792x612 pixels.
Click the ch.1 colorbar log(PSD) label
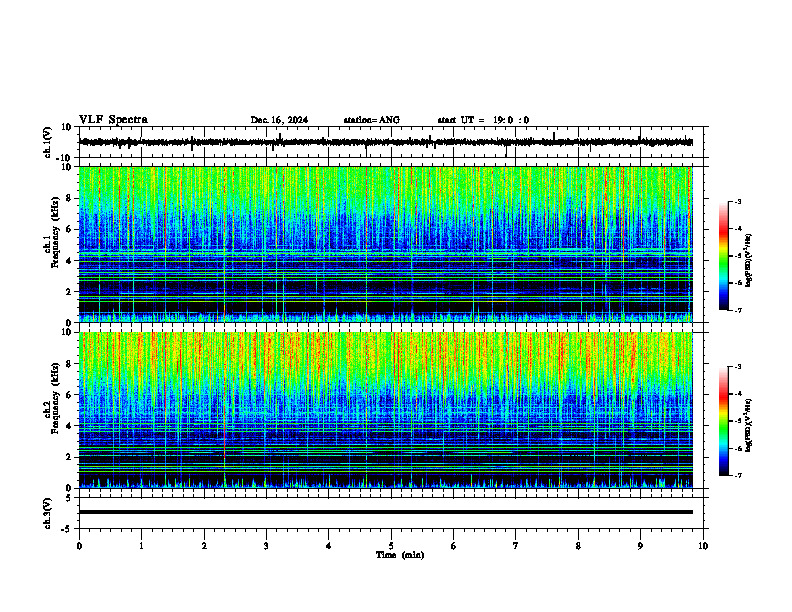pos(749,261)
